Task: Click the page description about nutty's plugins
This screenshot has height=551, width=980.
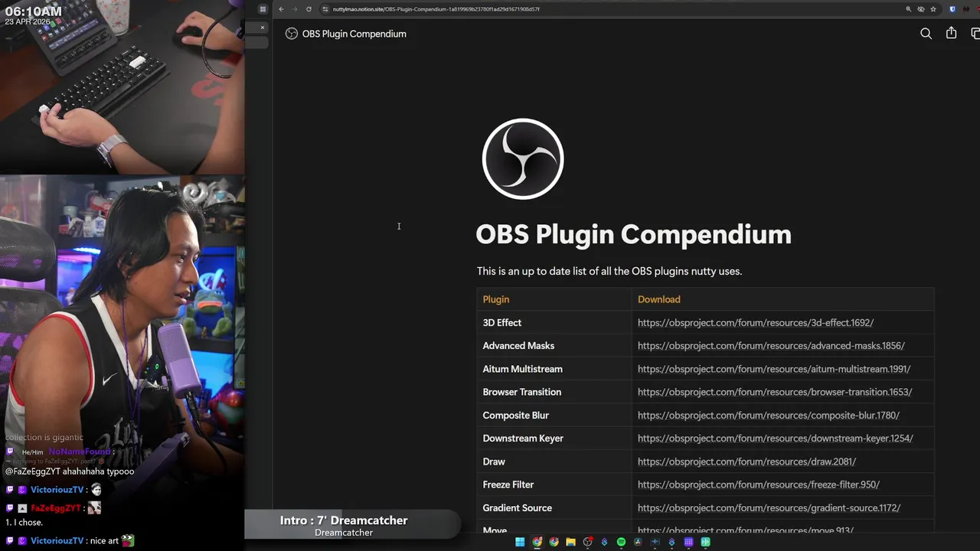Action: [x=609, y=271]
